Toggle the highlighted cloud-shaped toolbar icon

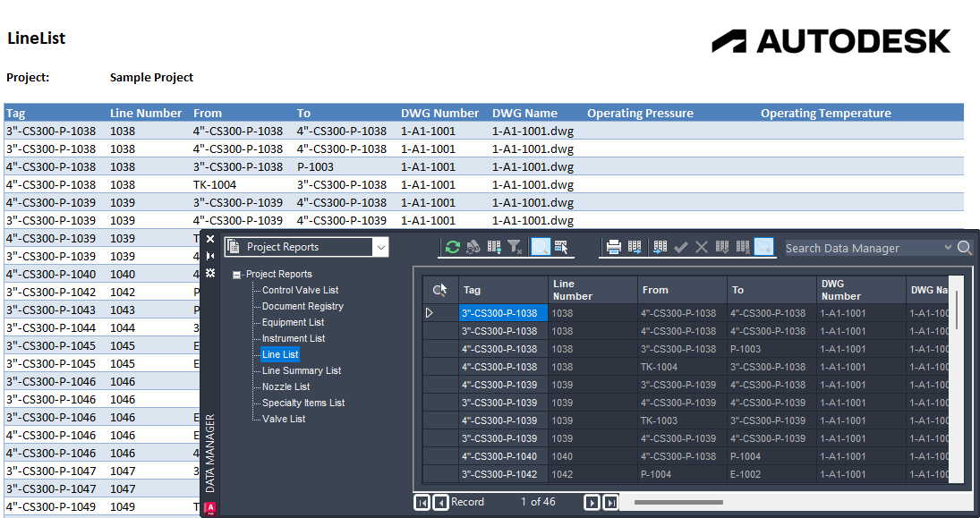pyautogui.click(x=763, y=247)
